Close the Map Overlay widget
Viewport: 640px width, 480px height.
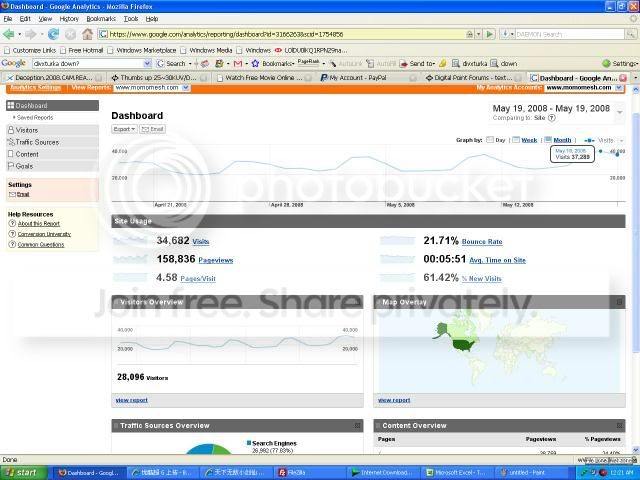pos(619,302)
